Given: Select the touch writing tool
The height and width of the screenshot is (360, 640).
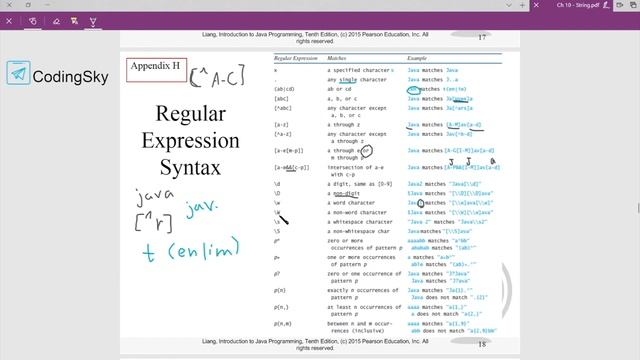Looking at the screenshot, I should point(33,21).
